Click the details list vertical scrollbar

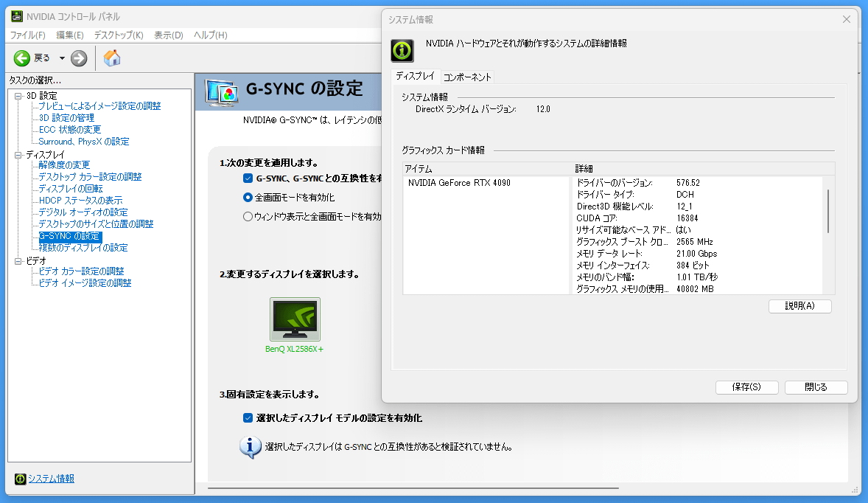pos(828,212)
